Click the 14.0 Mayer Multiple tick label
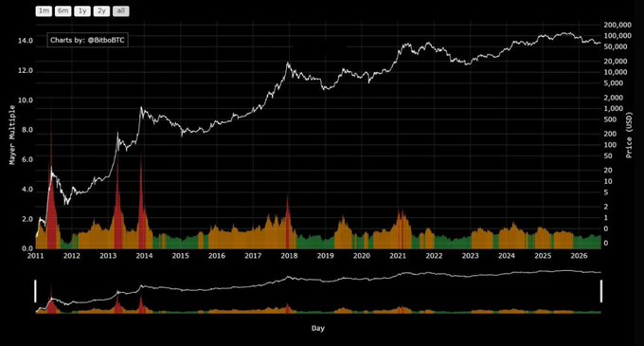This screenshot has height=346, width=644. click(25, 41)
